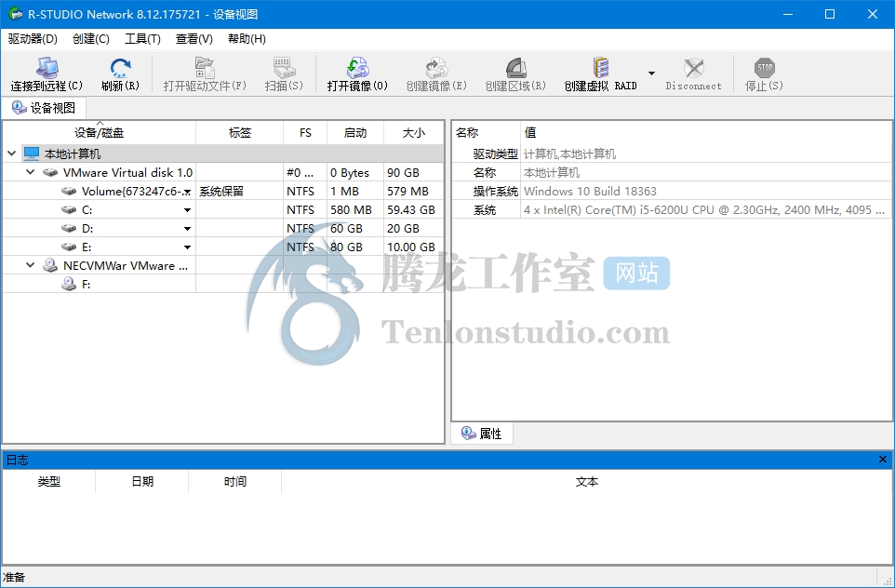Collapse the VMware Virtual disk 1.0 node
Screen dimensions: 895x588
(31, 172)
